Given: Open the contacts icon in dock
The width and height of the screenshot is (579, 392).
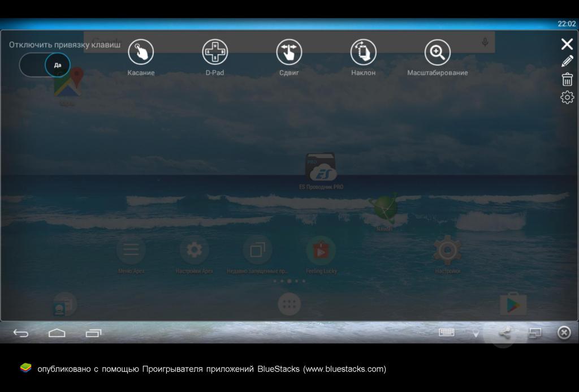Looking at the screenshot, I should (x=65, y=304).
